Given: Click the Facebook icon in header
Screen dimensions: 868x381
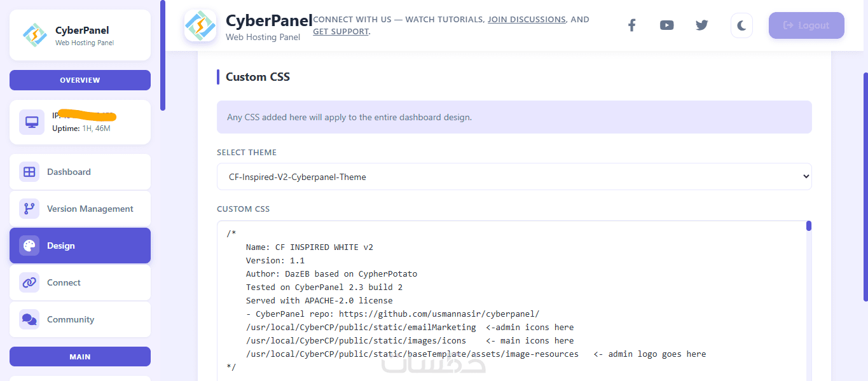Looking at the screenshot, I should coord(631,25).
